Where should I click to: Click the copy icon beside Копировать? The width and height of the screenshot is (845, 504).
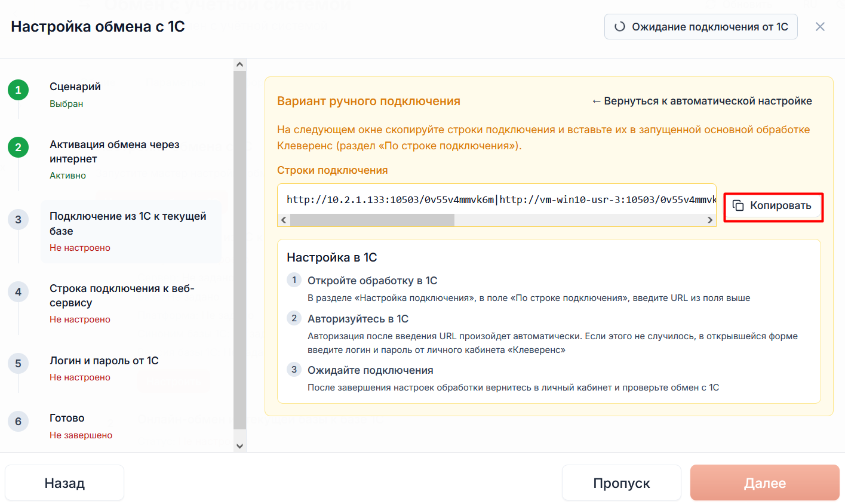click(738, 205)
